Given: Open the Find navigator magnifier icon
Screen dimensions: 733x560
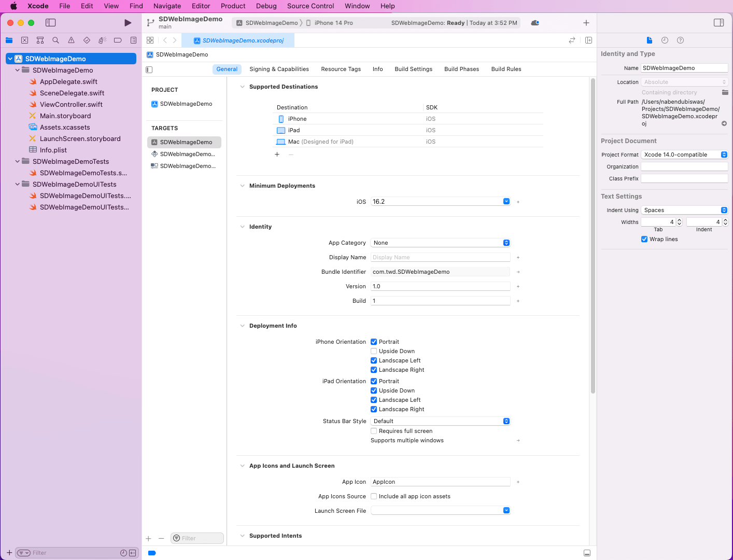Looking at the screenshot, I should point(55,40).
